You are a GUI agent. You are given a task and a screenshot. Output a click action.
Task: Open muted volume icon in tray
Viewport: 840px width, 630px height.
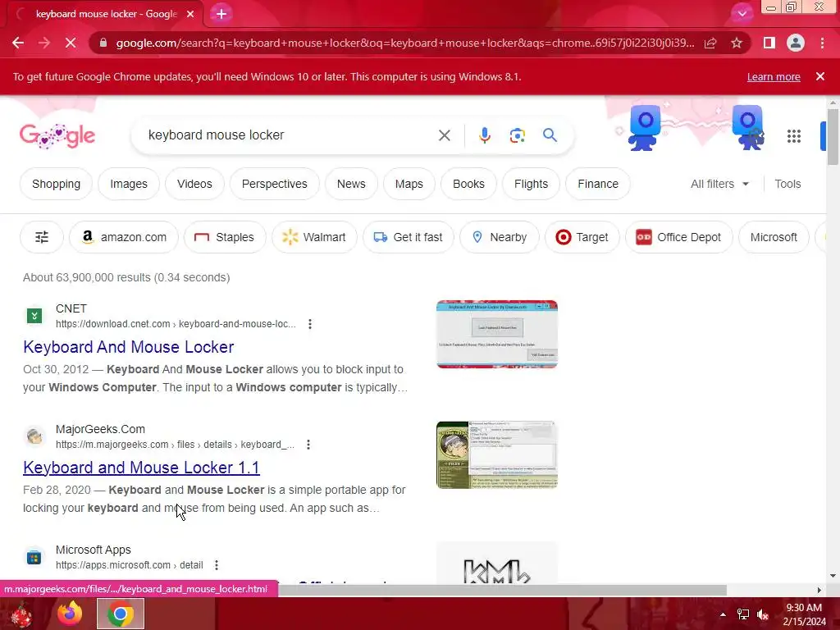(763, 614)
